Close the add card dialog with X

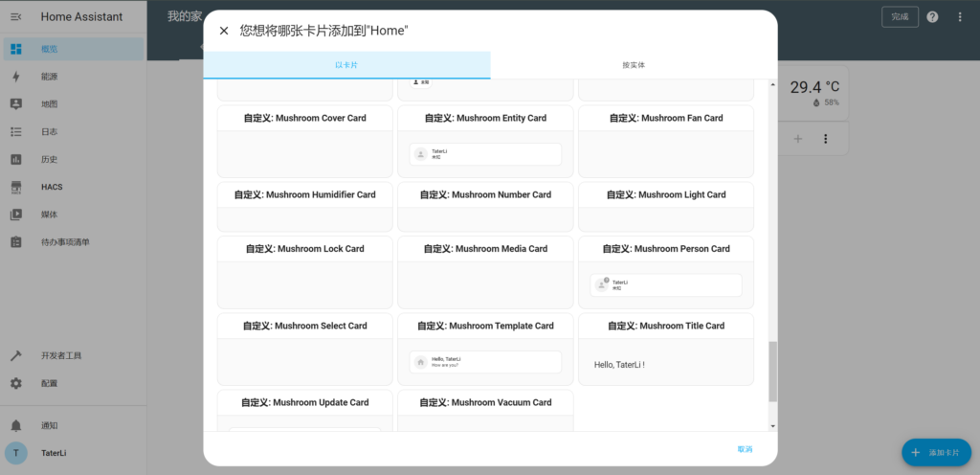[224, 31]
